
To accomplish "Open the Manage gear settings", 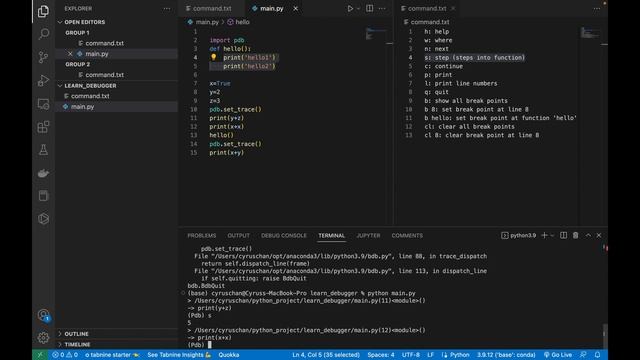I will point(43,338).
